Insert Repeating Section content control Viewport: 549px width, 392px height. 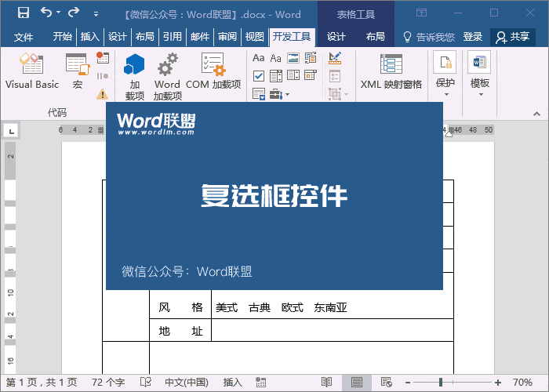259,94
